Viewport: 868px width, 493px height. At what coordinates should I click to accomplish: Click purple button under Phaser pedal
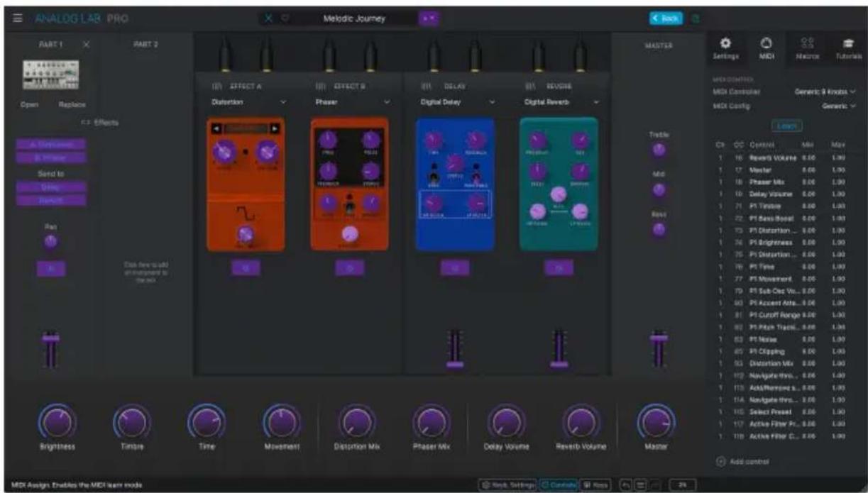(x=350, y=267)
